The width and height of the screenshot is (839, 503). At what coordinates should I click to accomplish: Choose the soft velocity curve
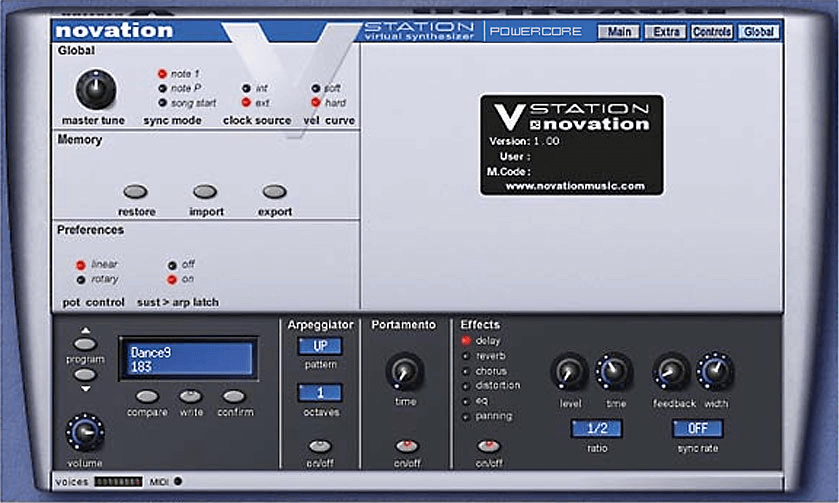tap(316, 88)
